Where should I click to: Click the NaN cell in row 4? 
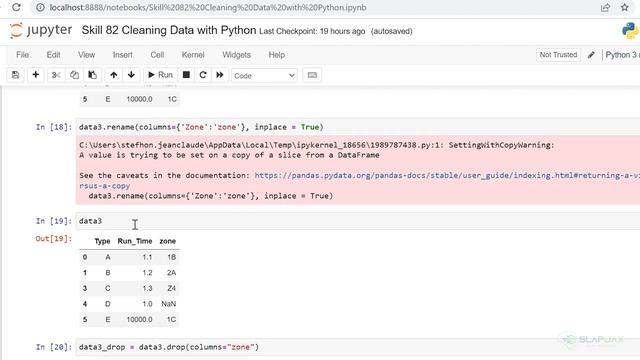[x=169, y=304]
